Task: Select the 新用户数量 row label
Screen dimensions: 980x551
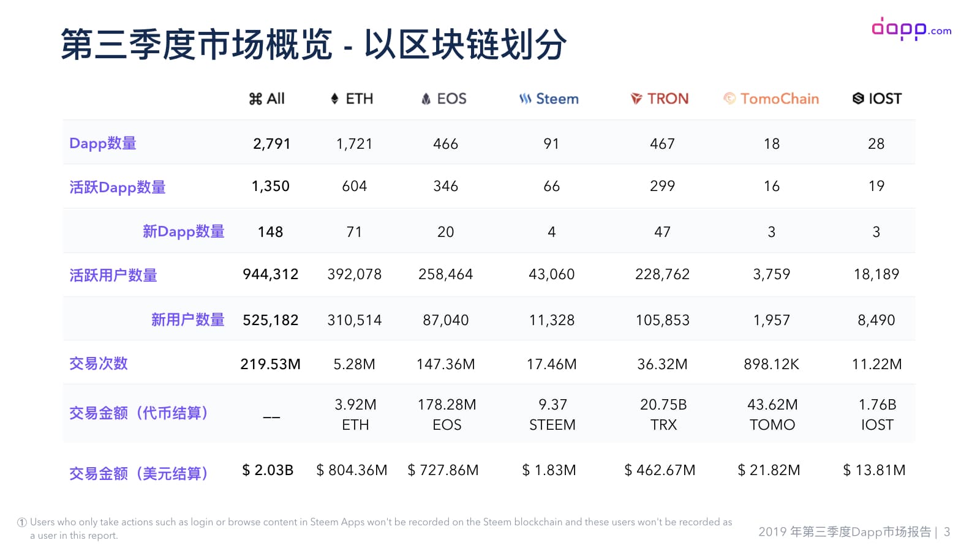Action: coord(188,320)
